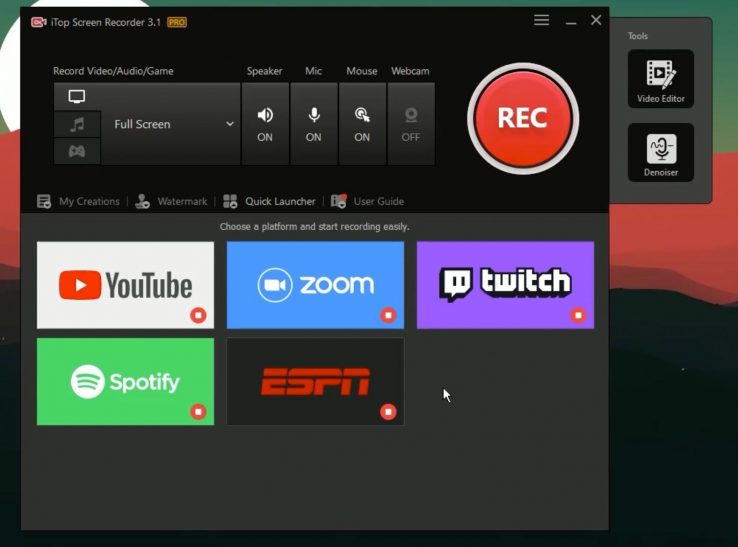Open the Video Editor tool
The image size is (738, 547).
pyautogui.click(x=661, y=79)
